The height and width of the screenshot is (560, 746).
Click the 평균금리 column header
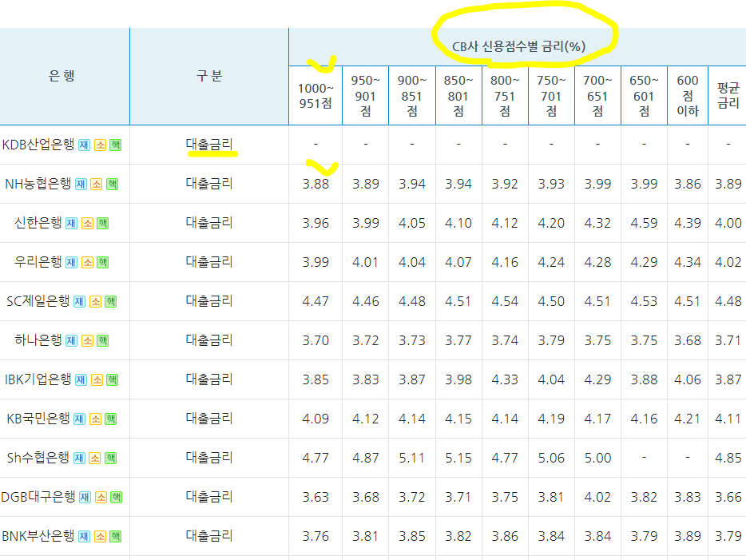click(x=728, y=96)
